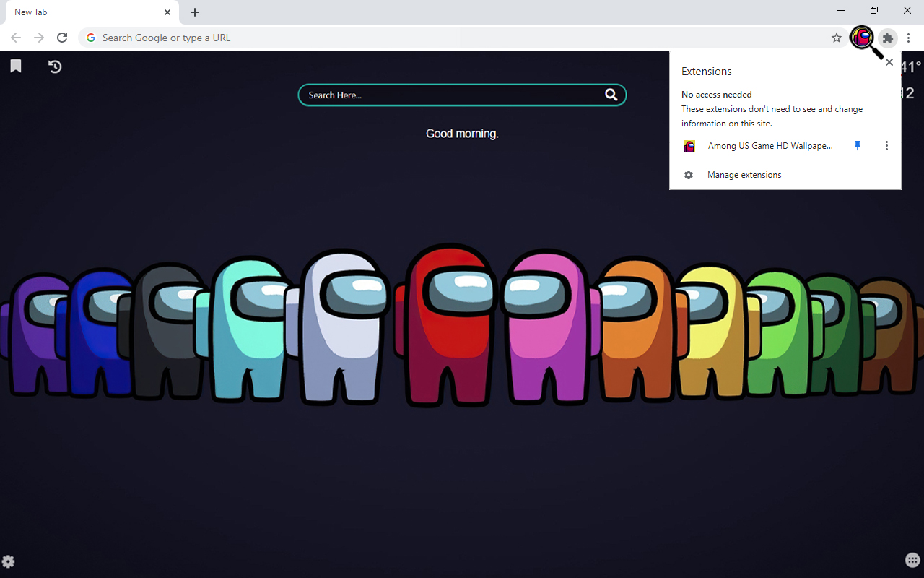
Task: Close the New Tab tab
Action: (x=167, y=12)
